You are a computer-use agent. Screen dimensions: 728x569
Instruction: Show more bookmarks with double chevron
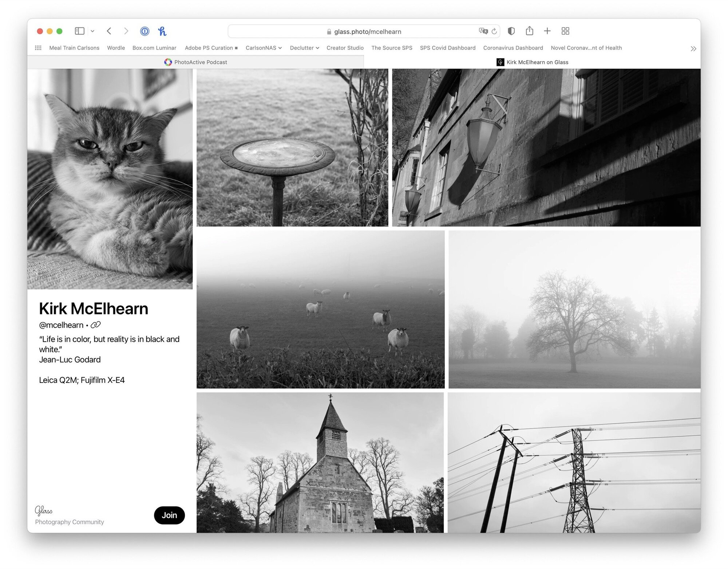(x=693, y=48)
